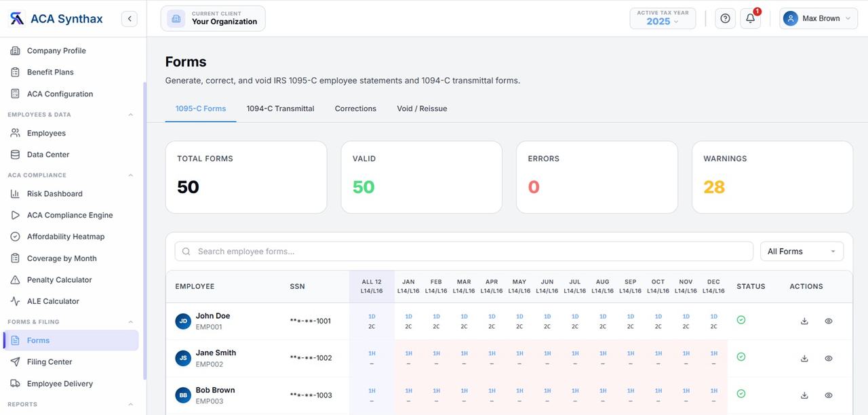Open the Current Client organization selector
The image size is (868, 415).
click(x=213, y=18)
